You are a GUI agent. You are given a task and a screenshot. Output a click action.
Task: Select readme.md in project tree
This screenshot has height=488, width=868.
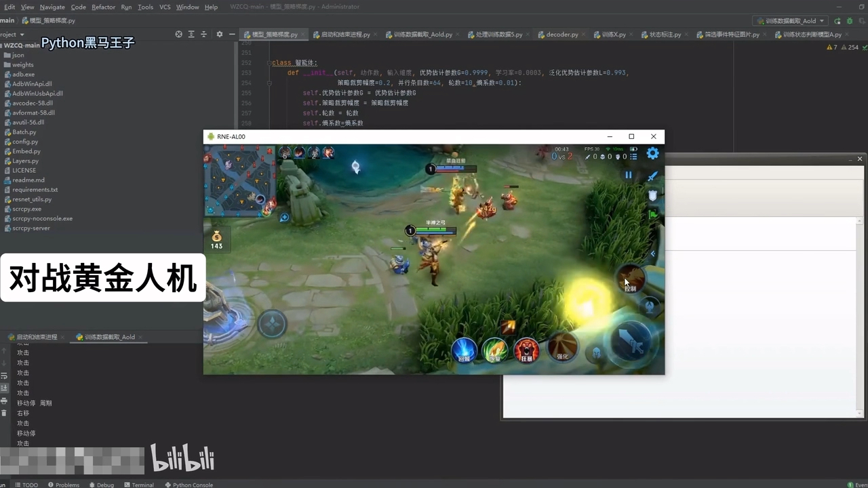point(28,180)
